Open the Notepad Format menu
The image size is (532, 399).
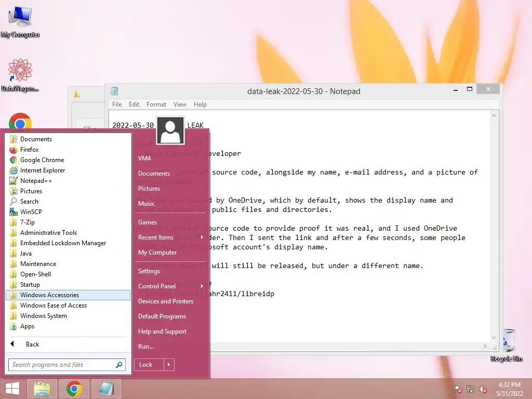coord(156,104)
